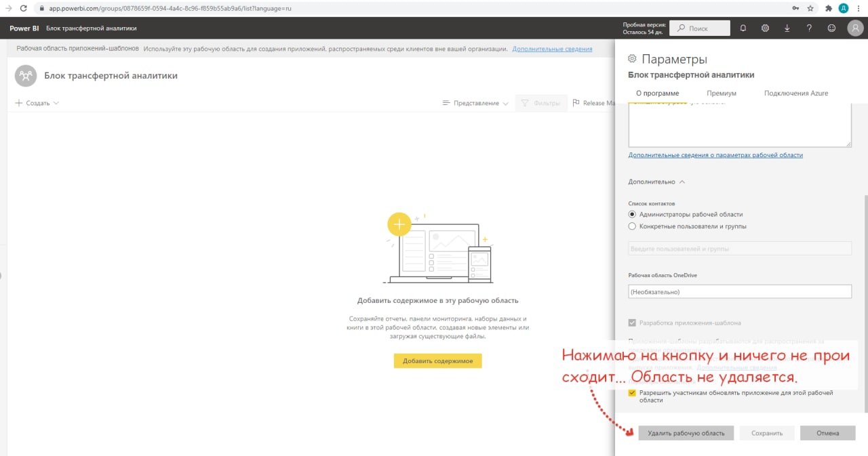The image size is (868, 456).
Task: Toggle allow members to update app checkbox
Action: (632, 393)
